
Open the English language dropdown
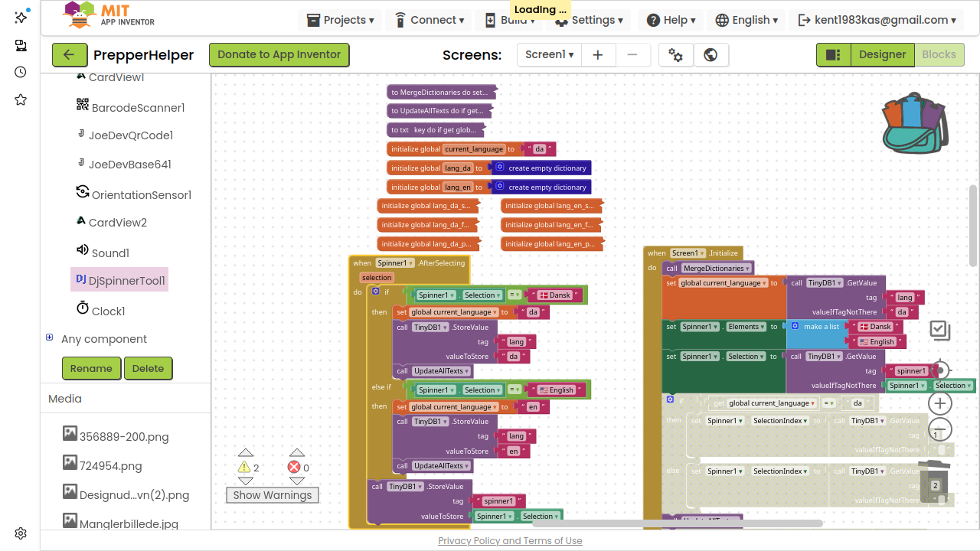746,21
